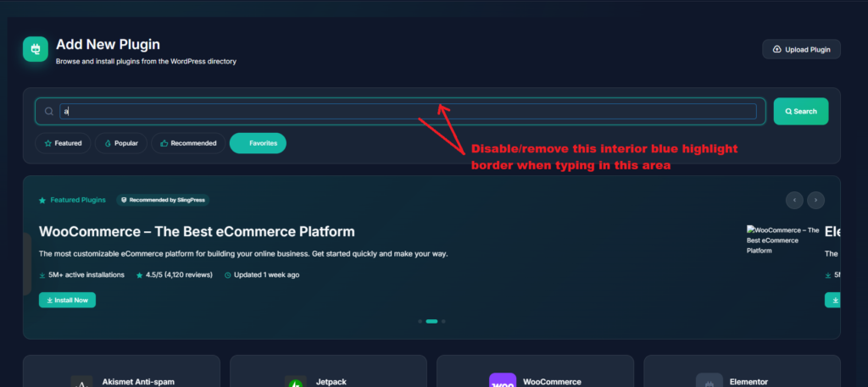This screenshot has height=387, width=868.
Task: Click the WooCommerce description 'The most customizable eCommerce platform'
Action: coord(243,254)
